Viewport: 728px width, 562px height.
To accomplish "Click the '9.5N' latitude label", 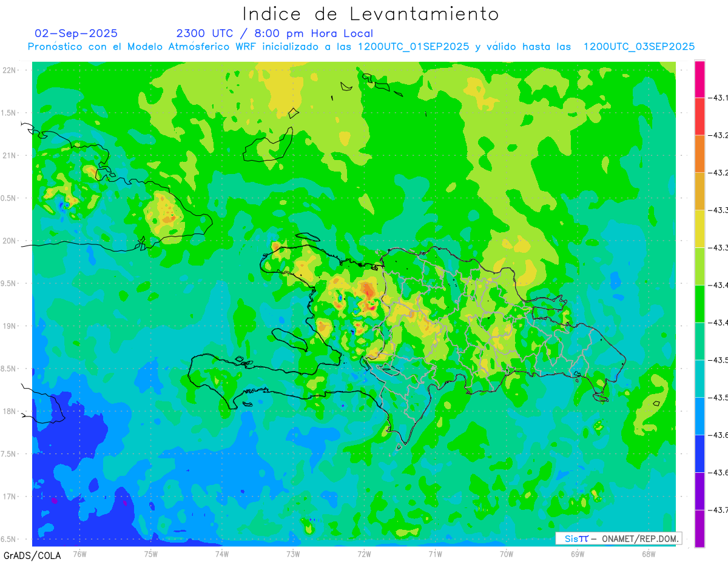I will point(10,283).
